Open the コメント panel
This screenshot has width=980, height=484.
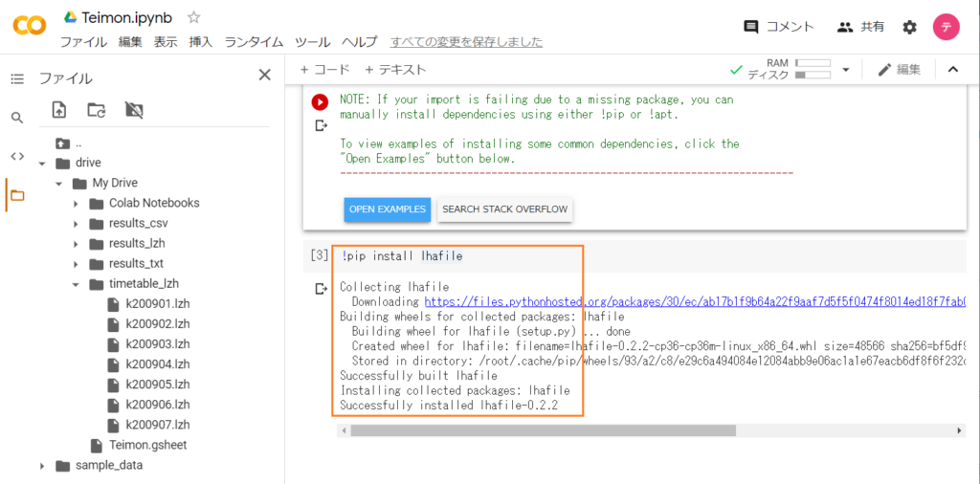pos(779,27)
